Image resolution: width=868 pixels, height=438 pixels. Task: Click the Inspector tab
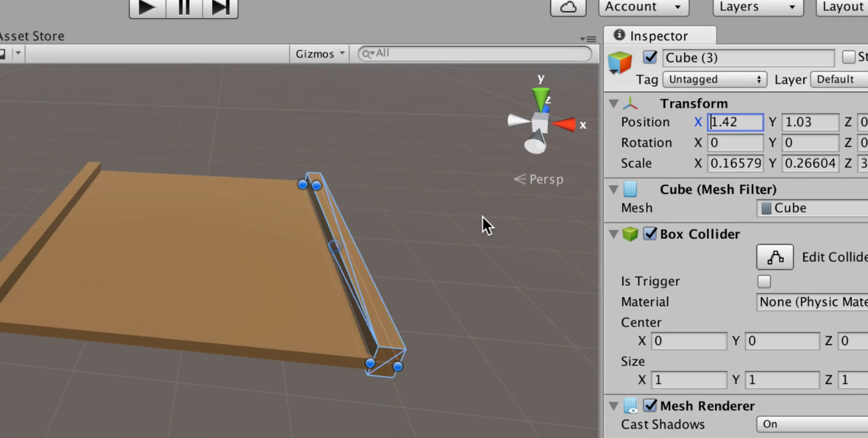(x=659, y=36)
